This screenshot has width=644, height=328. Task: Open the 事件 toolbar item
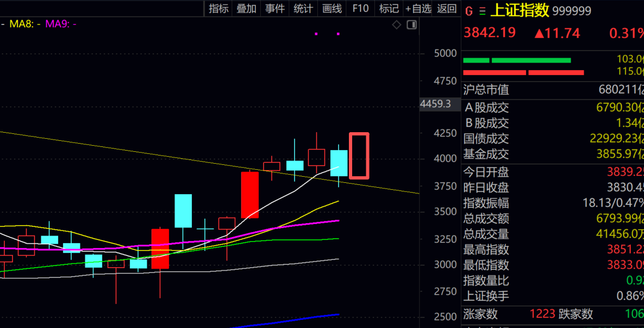[x=275, y=9]
